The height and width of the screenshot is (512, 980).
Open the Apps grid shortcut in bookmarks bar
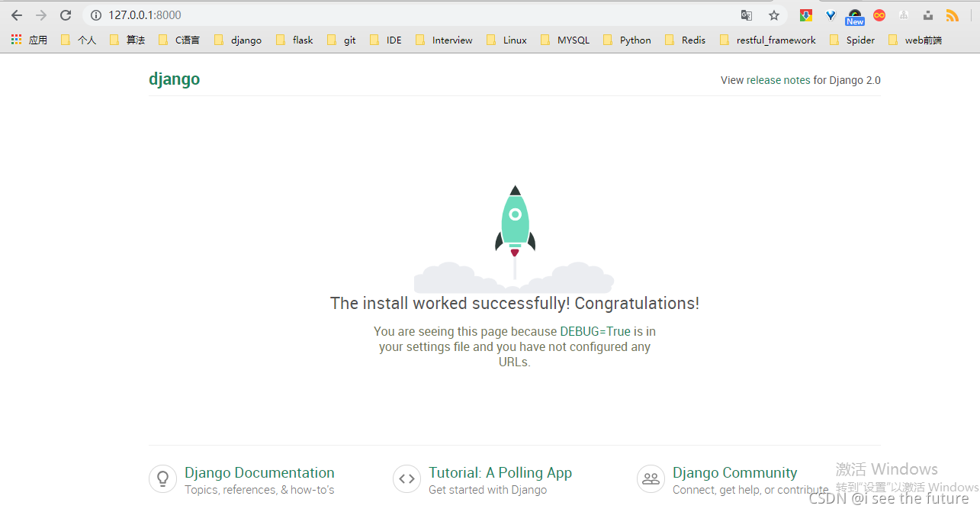point(29,40)
